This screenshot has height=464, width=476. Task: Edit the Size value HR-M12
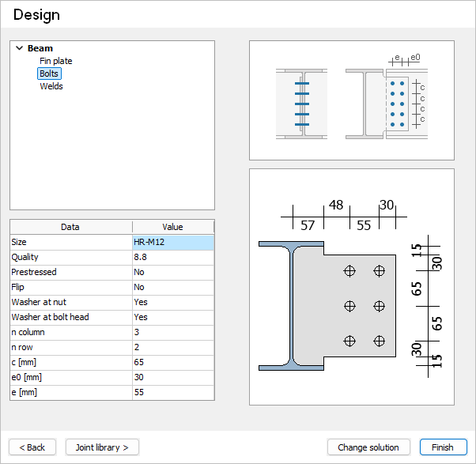(173, 242)
